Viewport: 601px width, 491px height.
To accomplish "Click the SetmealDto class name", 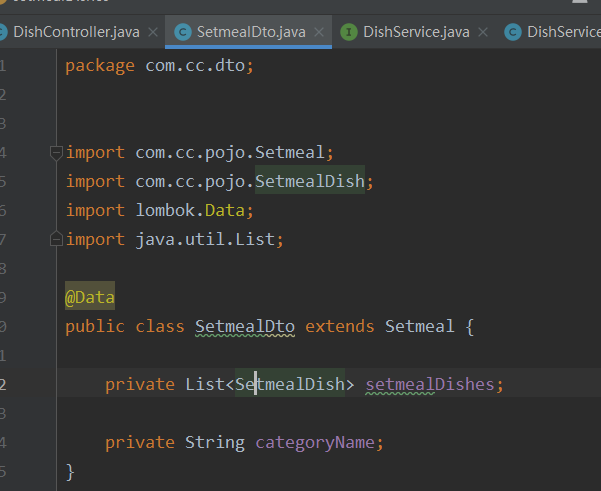I will pos(245,327).
